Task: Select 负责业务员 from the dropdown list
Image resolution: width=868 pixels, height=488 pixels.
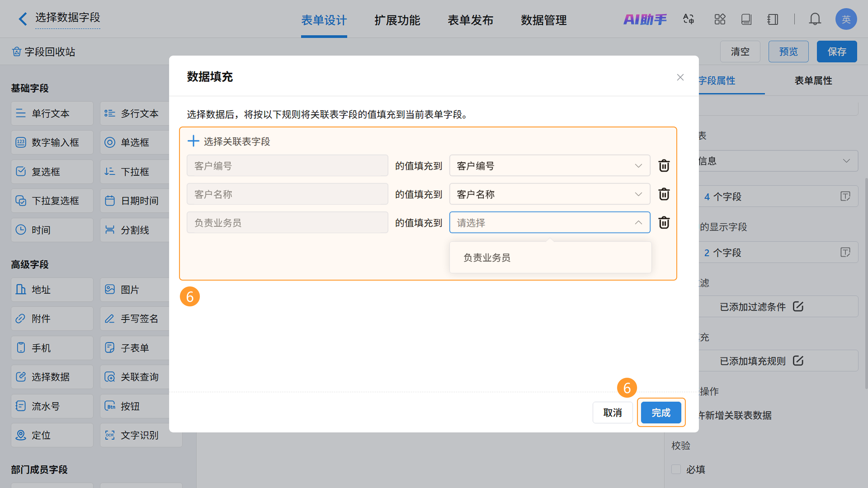Action: pos(487,258)
